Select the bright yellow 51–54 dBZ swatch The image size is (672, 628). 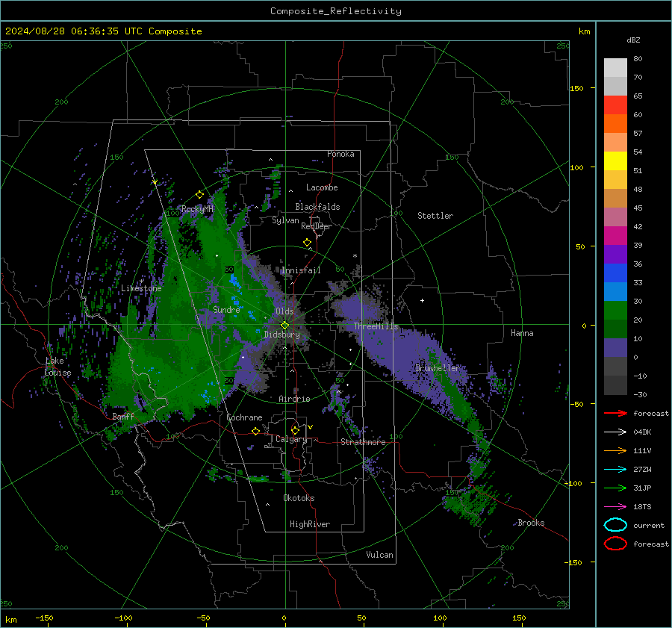tap(615, 161)
